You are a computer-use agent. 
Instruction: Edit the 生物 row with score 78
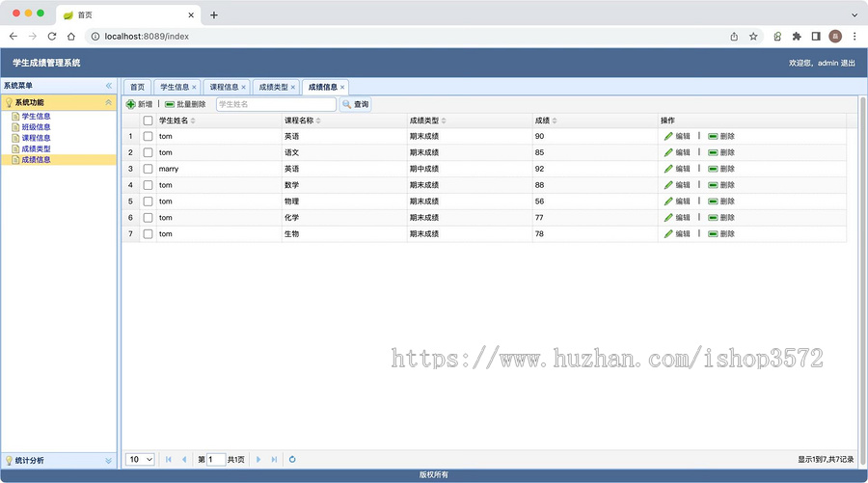(677, 234)
